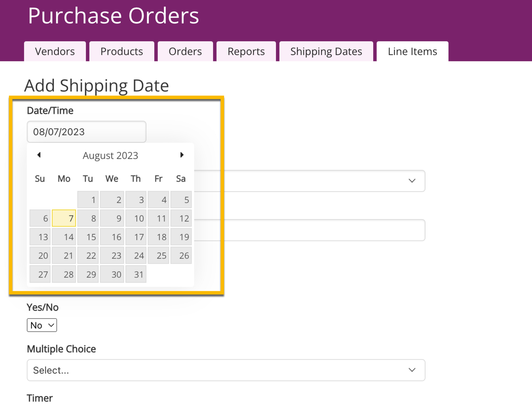Switch to the Vendors tab
The height and width of the screenshot is (408, 532).
point(55,51)
